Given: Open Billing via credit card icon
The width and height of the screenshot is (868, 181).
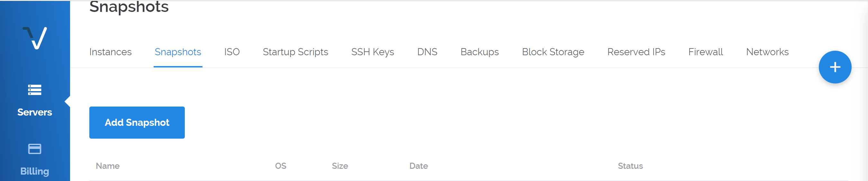Looking at the screenshot, I should 35,149.
